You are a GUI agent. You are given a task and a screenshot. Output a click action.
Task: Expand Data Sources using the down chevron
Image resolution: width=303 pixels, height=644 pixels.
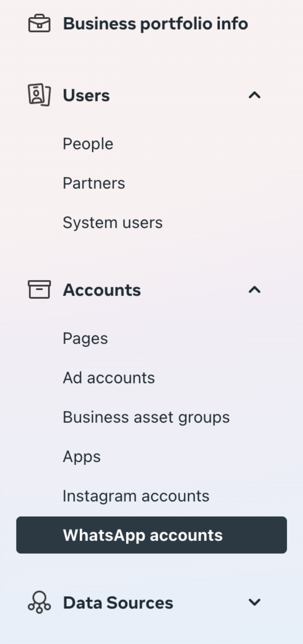254,602
